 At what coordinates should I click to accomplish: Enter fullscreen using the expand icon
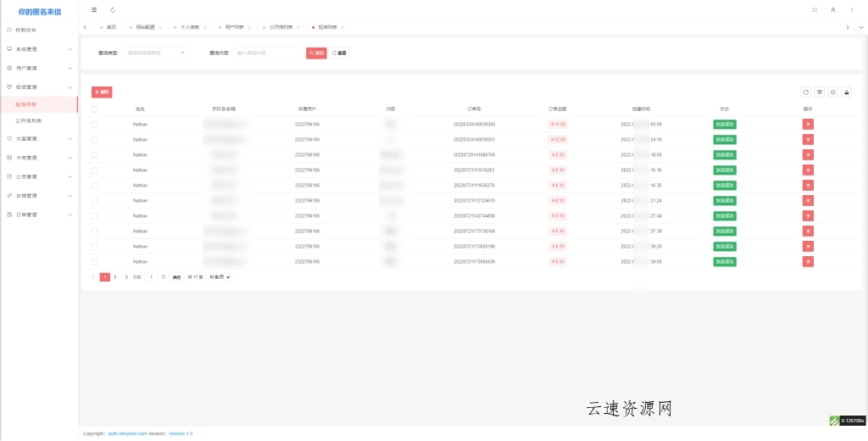[815, 10]
